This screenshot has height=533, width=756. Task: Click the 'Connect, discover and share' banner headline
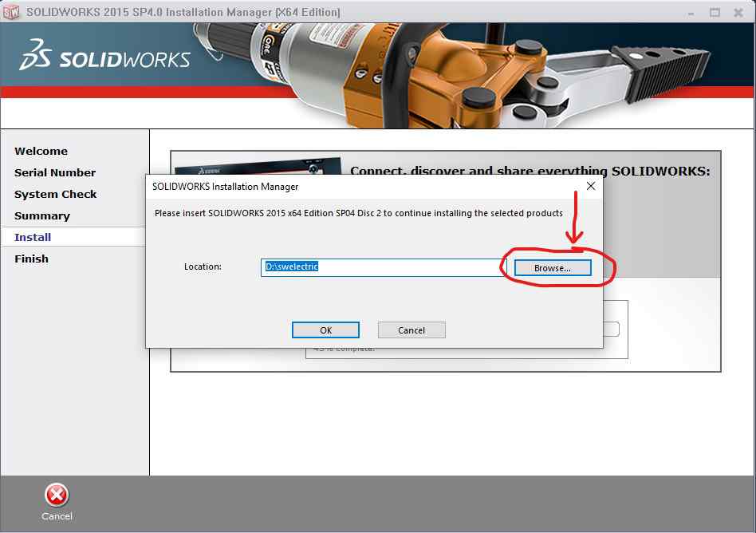coord(530,171)
